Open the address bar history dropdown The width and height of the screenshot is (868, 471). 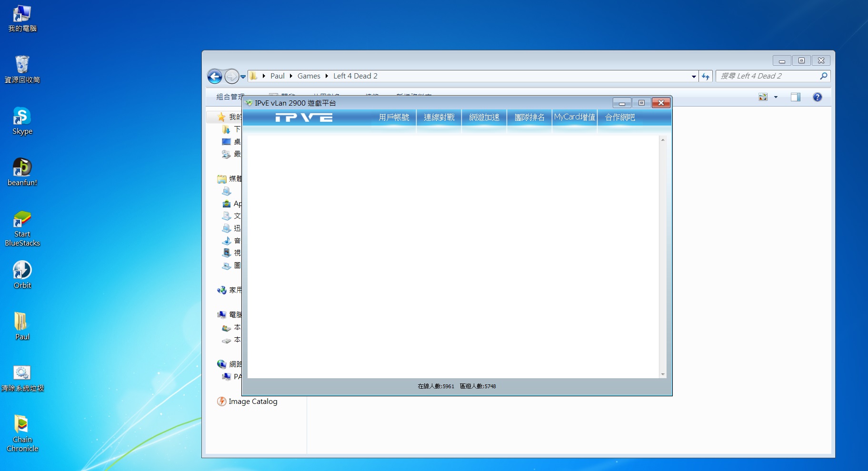point(694,77)
